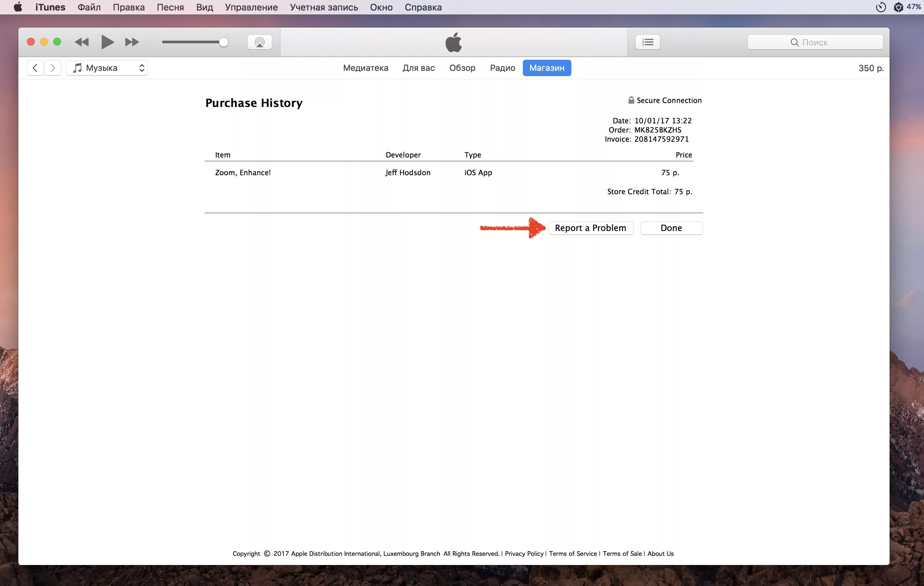Click the invoice number 208147592971

point(661,139)
